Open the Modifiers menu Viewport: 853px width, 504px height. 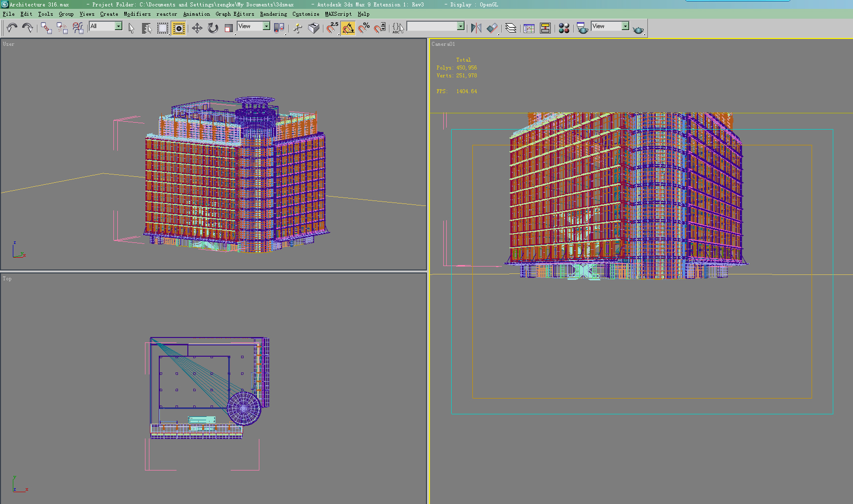pyautogui.click(x=137, y=14)
